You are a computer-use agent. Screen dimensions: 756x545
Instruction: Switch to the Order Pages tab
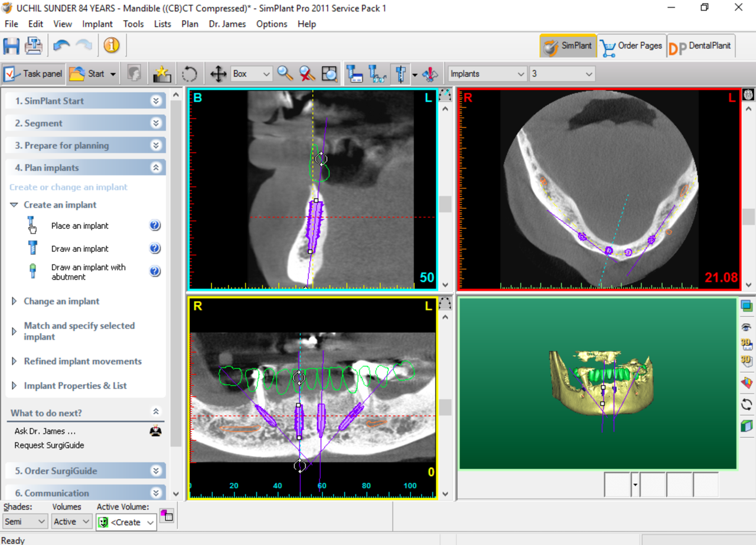631,46
